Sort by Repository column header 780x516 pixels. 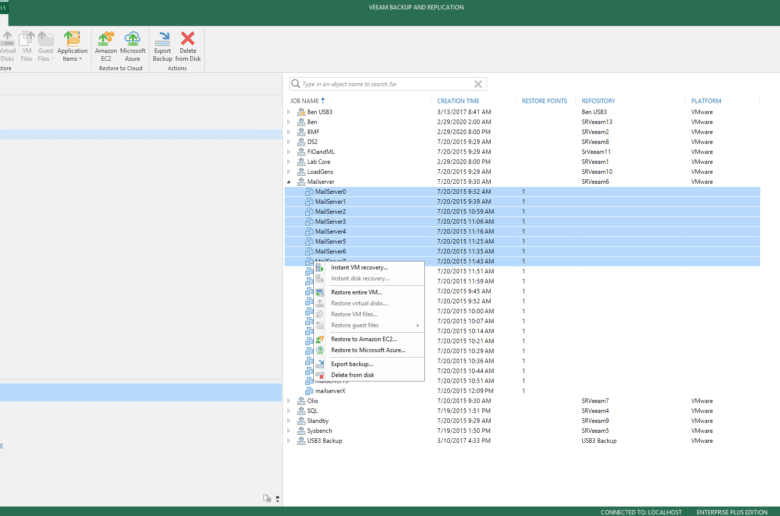click(x=598, y=101)
